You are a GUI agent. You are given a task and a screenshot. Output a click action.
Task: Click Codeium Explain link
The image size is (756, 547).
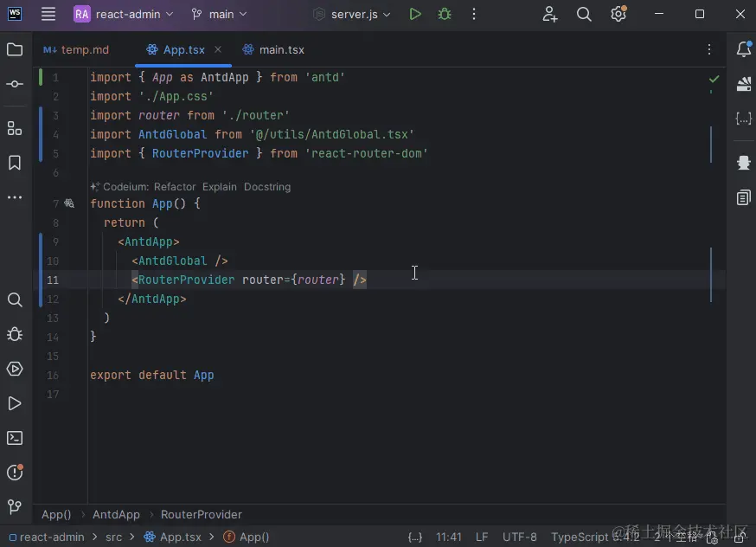(220, 187)
